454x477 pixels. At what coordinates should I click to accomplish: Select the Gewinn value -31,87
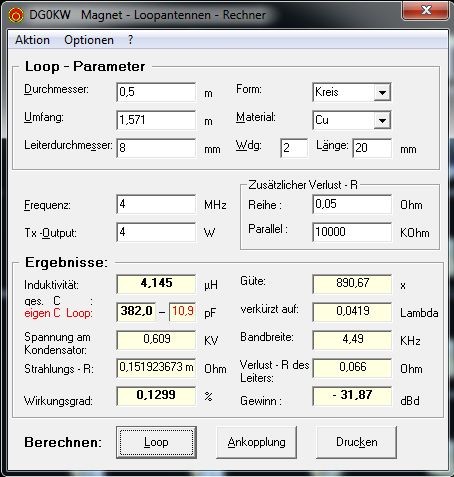352,395
